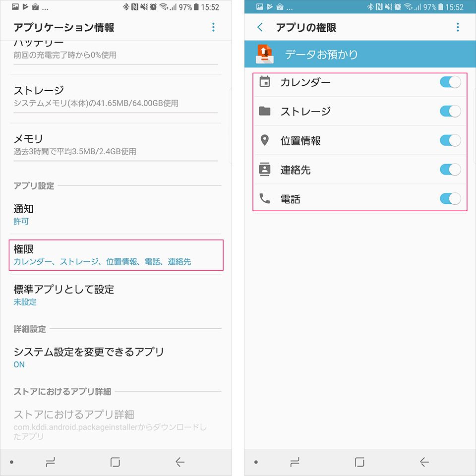Tap recent apps button on right phone navigation bar
Screen dimensions: 476x476
(x=295, y=462)
